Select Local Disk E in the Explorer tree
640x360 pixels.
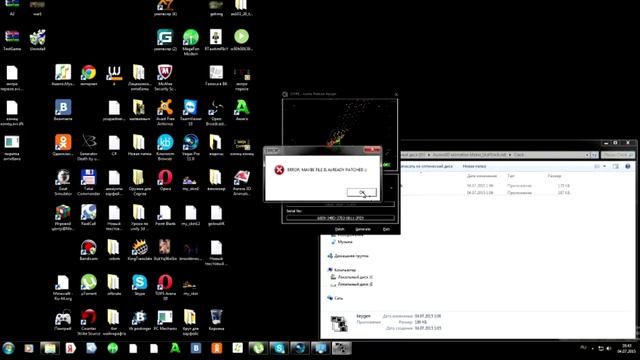[352, 284]
